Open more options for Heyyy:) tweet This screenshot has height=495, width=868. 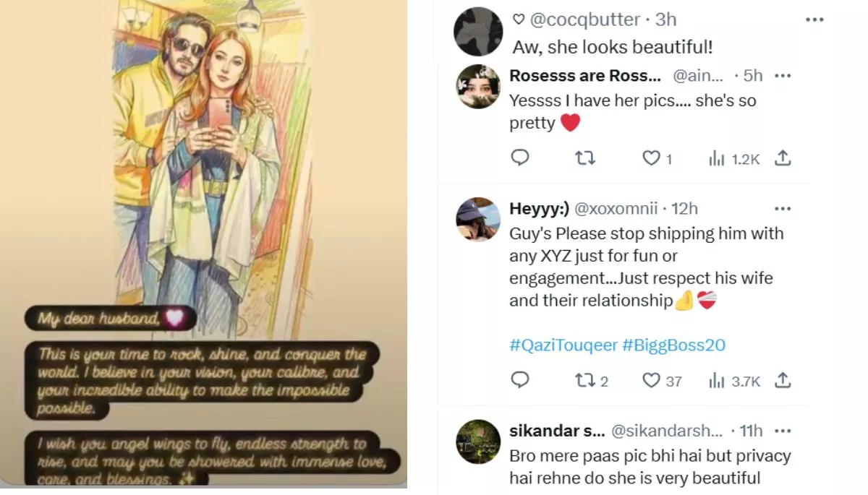(783, 208)
